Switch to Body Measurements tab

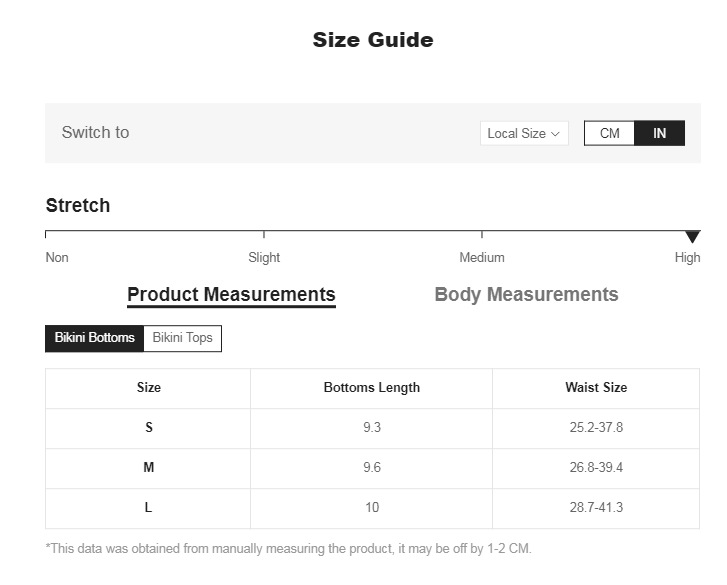[x=526, y=295]
